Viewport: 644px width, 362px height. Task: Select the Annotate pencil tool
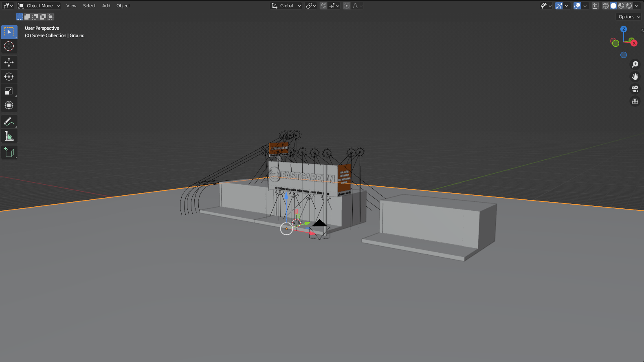[9, 121]
